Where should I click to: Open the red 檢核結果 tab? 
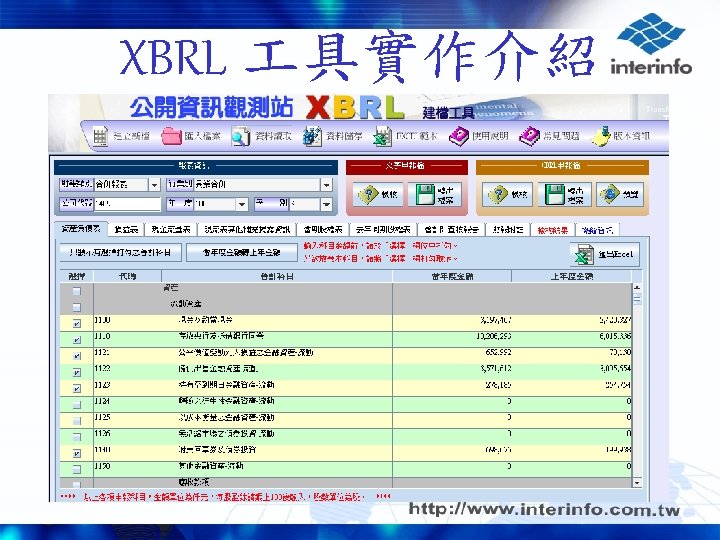tap(553, 230)
